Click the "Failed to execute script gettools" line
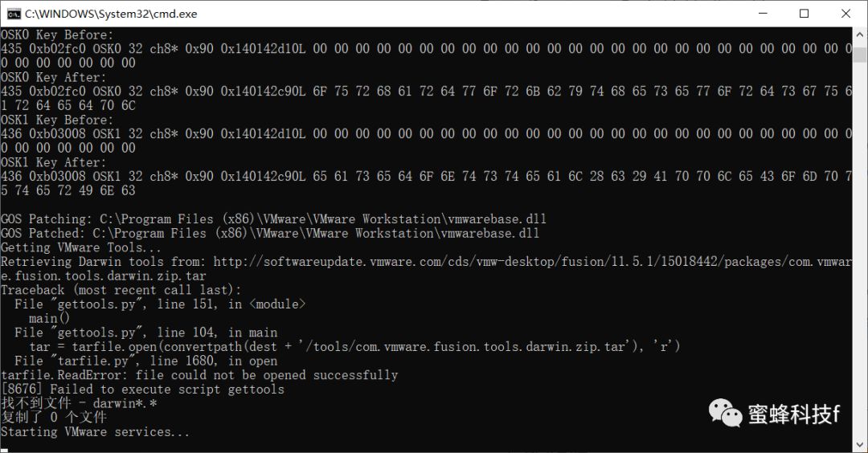Screen dimensions: 868x453 click(x=142, y=390)
